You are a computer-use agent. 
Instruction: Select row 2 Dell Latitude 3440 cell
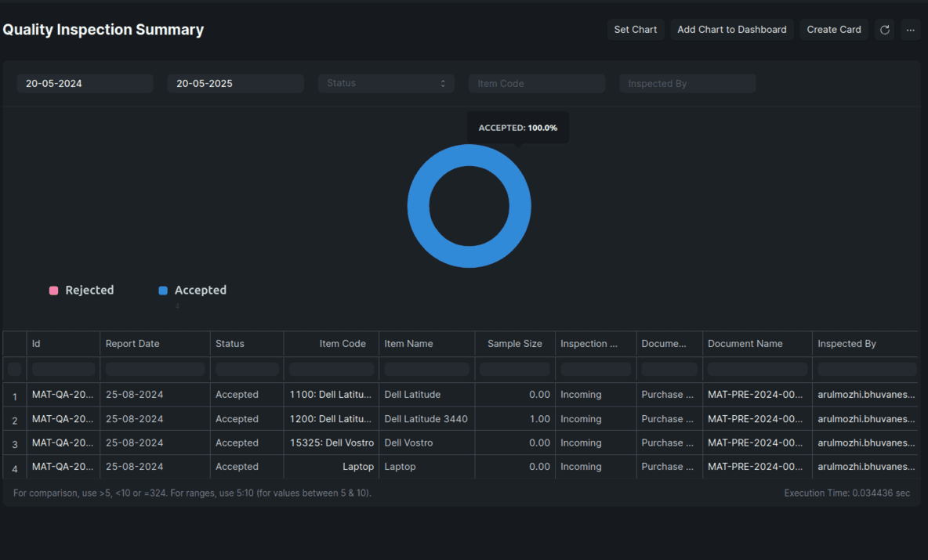pyautogui.click(x=426, y=419)
